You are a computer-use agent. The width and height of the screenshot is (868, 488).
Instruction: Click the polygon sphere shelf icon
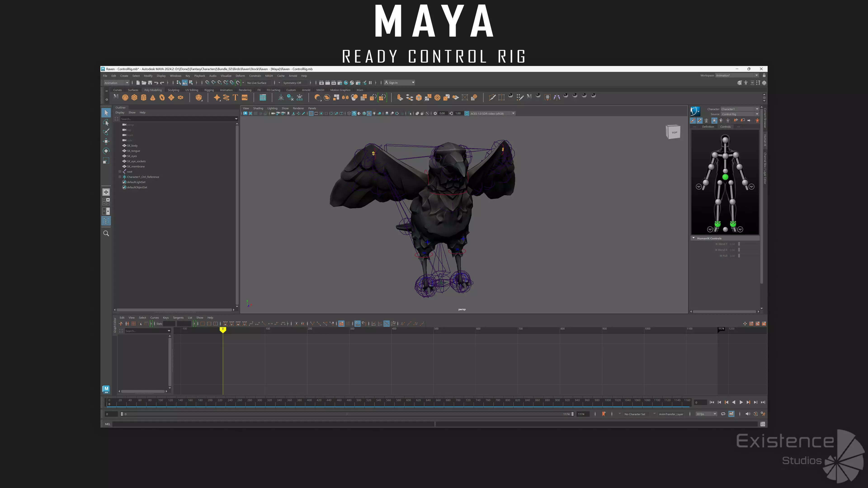pos(125,97)
